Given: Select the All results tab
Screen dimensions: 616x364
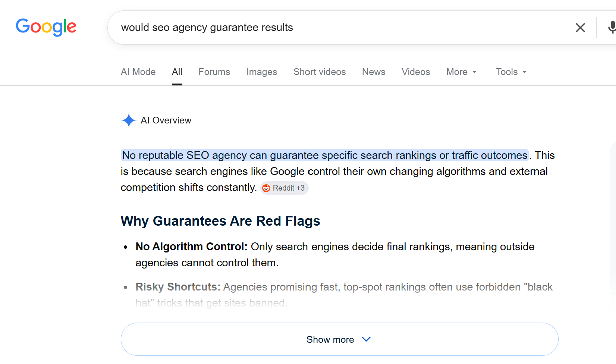Looking at the screenshot, I should 177,72.
